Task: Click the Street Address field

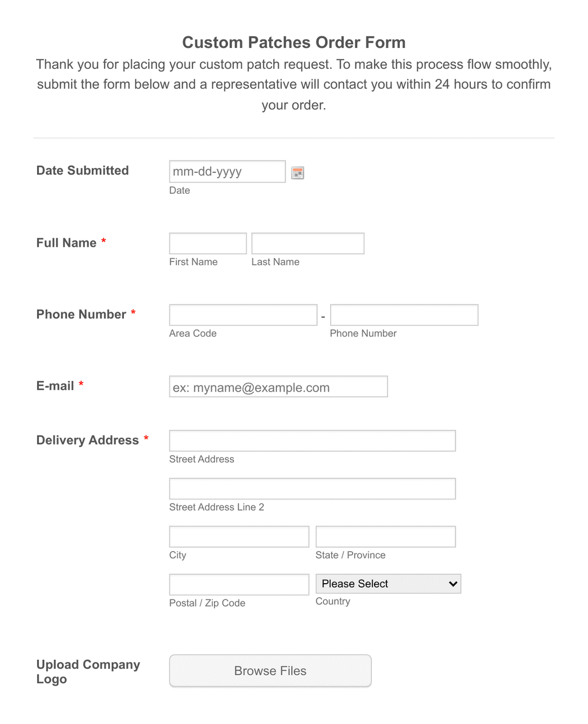Action: [312, 440]
